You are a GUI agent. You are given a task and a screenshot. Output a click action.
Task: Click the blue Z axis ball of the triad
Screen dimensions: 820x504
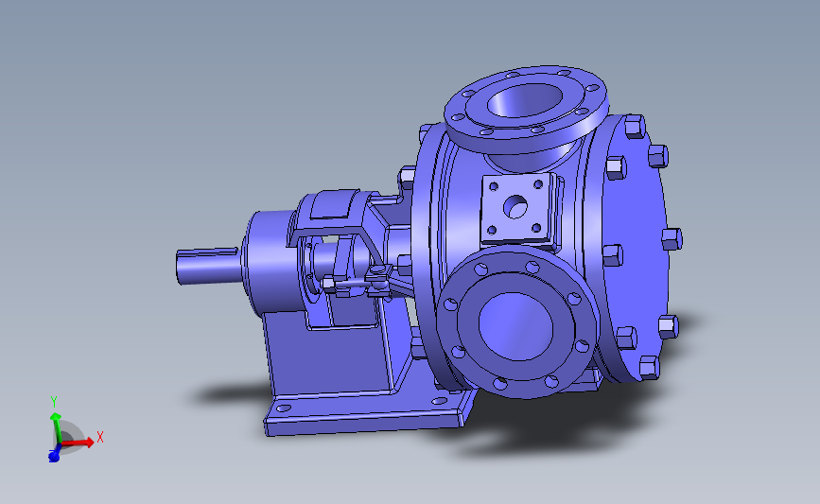tap(53, 457)
